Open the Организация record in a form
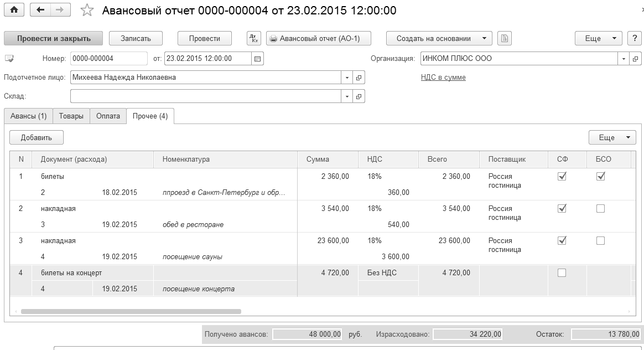This screenshot has width=644, height=350. point(635,58)
